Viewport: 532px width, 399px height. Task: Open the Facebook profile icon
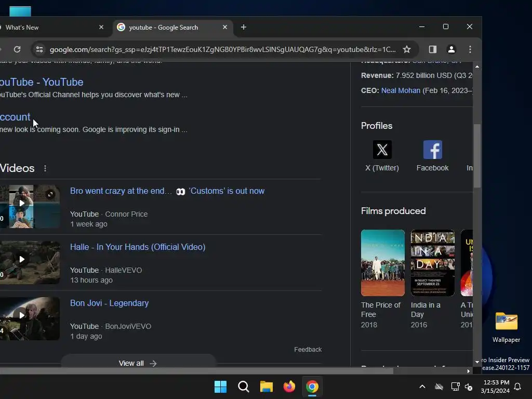tap(433, 150)
